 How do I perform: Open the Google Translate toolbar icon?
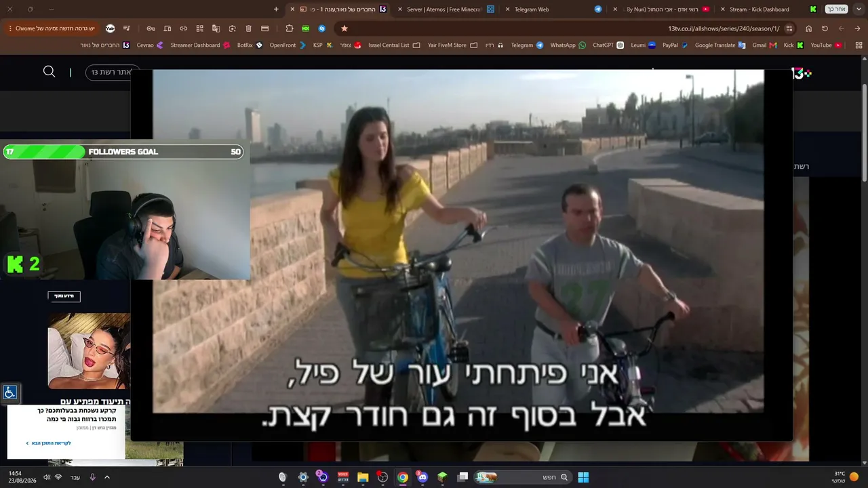coord(216,28)
